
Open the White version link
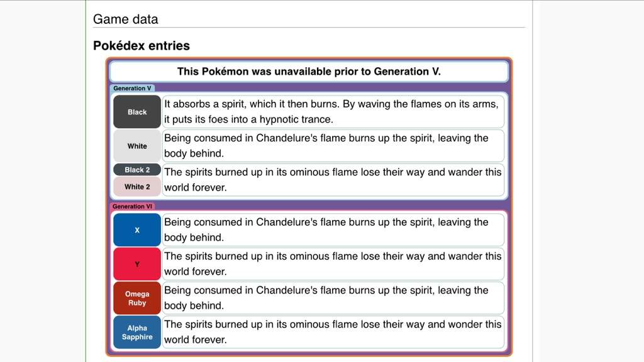pos(137,146)
